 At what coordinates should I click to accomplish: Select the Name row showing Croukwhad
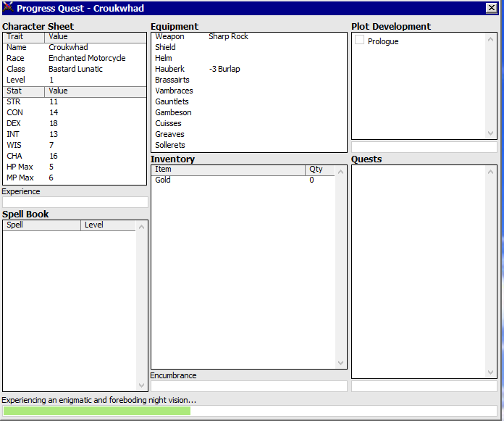point(75,47)
